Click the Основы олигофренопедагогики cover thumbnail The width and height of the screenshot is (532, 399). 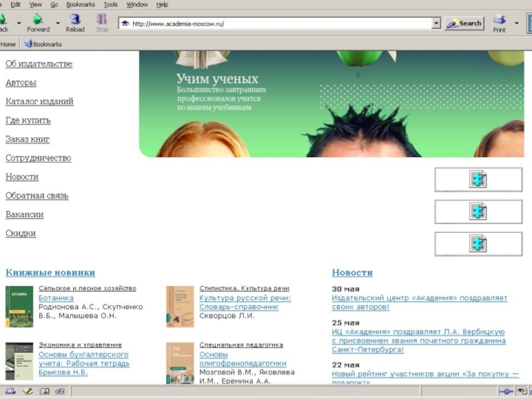[180, 363]
